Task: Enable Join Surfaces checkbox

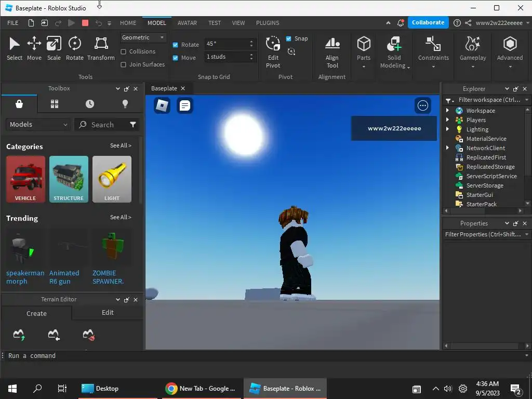Action: (x=124, y=64)
